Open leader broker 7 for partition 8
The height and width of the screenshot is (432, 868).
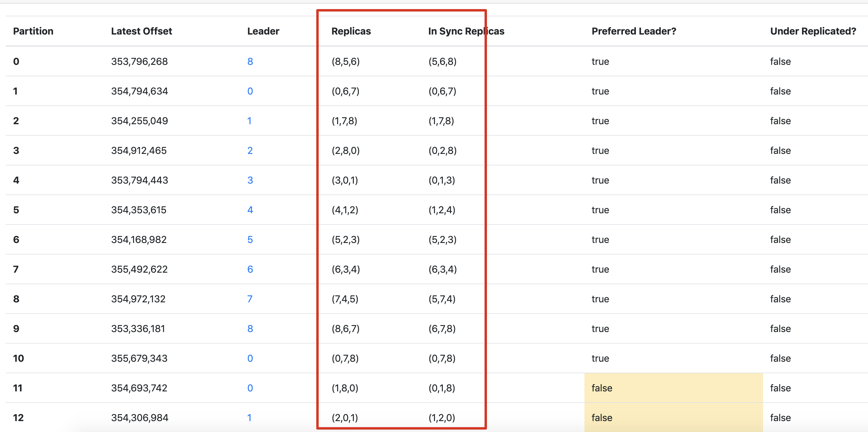point(250,299)
